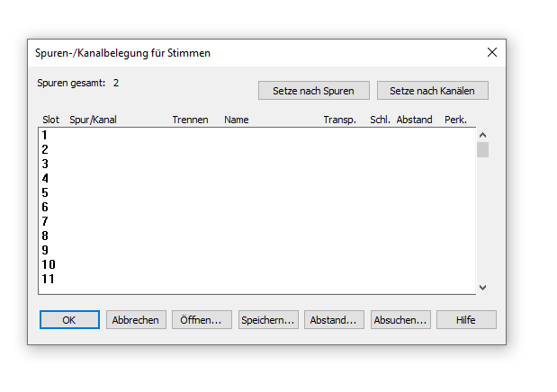Image resolution: width=557 pixels, height=392 pixels.
Task: Open Hilfe for this dialog
Action: [466, 320]
